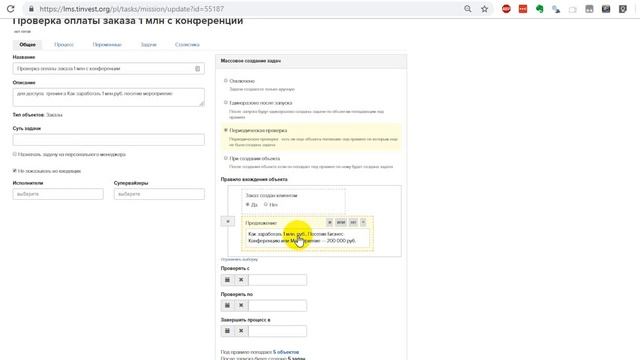Click the Название text field
640x360 pixels.
[109, 69]
